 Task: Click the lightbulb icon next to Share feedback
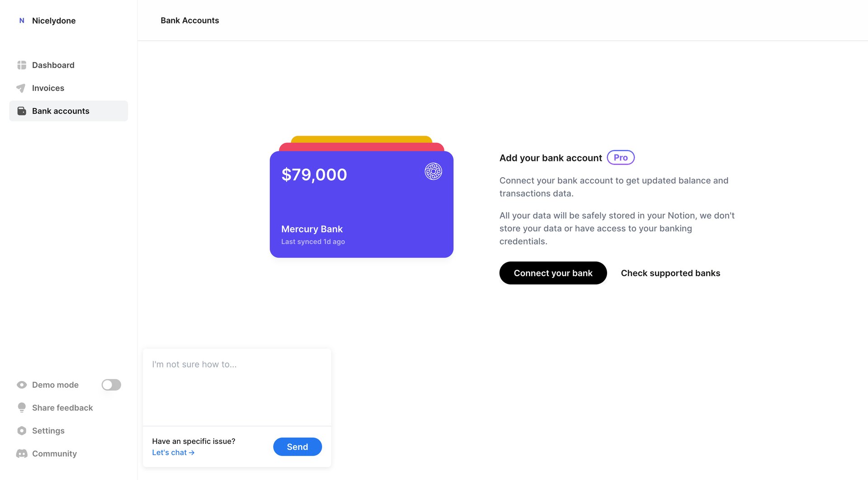21,408
